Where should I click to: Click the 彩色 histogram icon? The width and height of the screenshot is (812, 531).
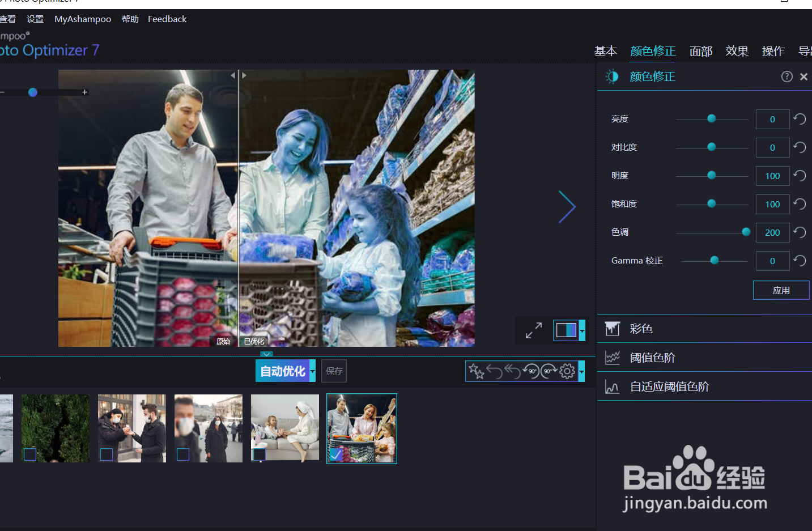(612, 329)
